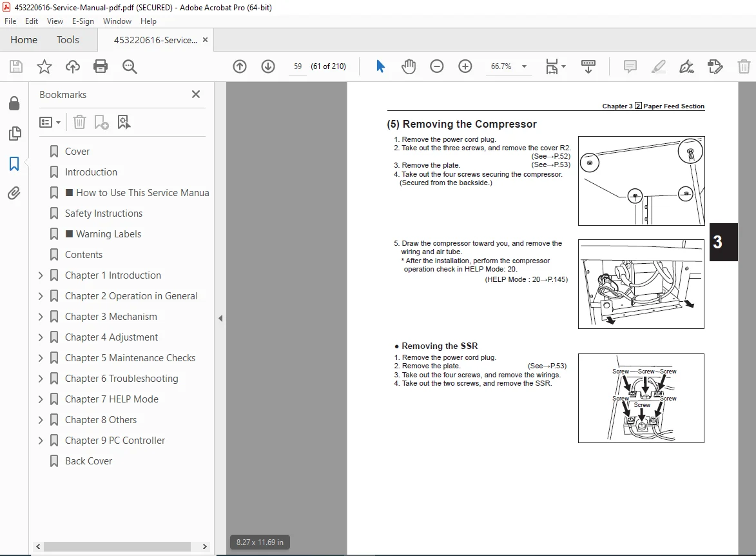Open bookmark options dropdown menu
Image resolution: width=756 pixels, height=556 pixels.
point(50,122)
